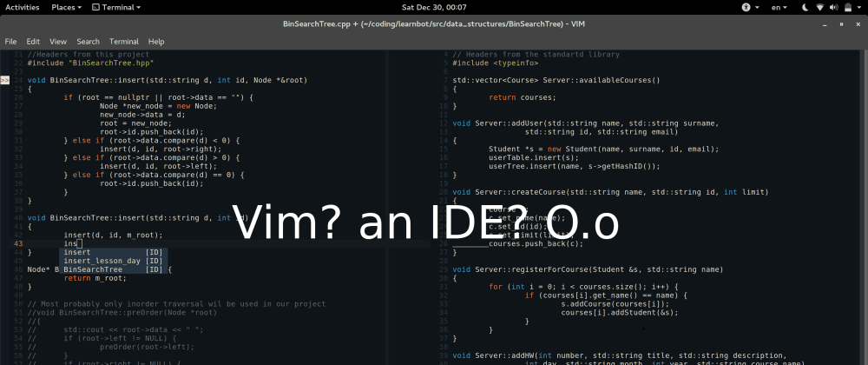Image resolution: width=868 pixels, height=365 pixels.
Task: Click the Activities button
Action: coord(23,7)
